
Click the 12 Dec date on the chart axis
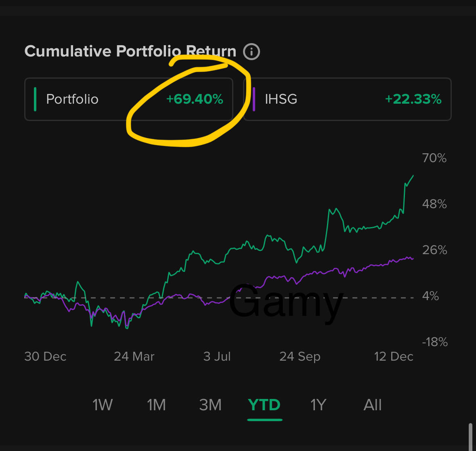[x=394, y=357]
